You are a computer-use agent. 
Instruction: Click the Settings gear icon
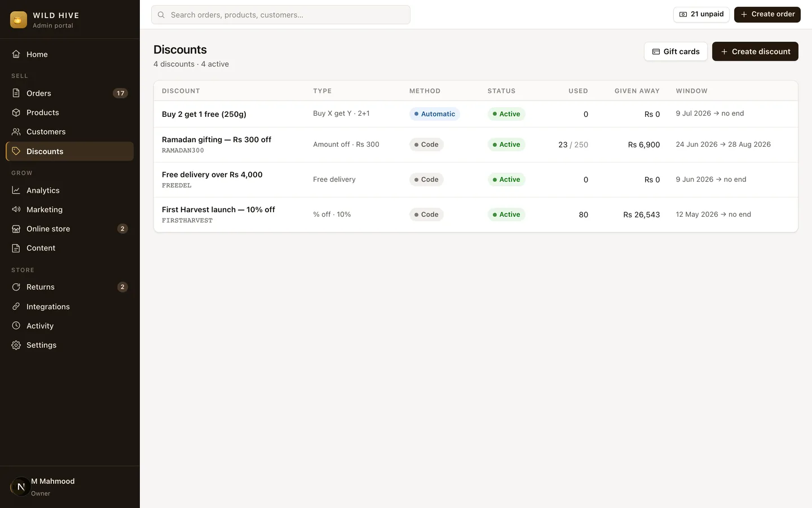[x=16, y=345]
